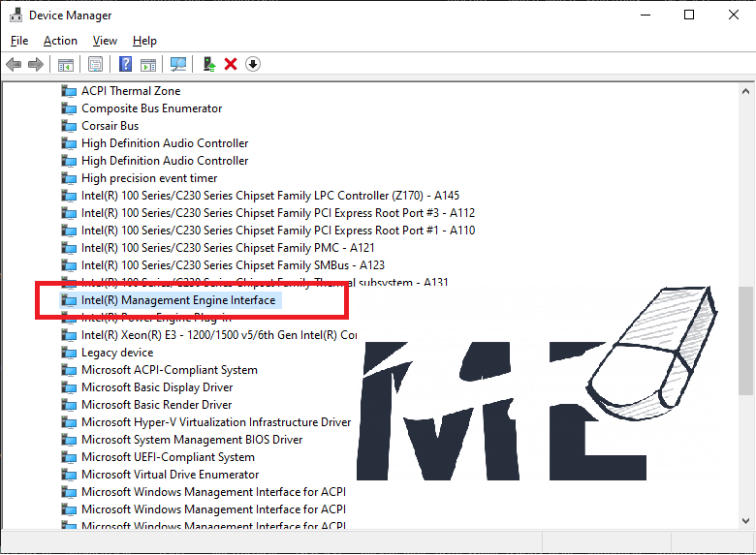Select Intel(R) Management Engine Interface
This screenshot has width=756, height=555.
pos(178,300)
